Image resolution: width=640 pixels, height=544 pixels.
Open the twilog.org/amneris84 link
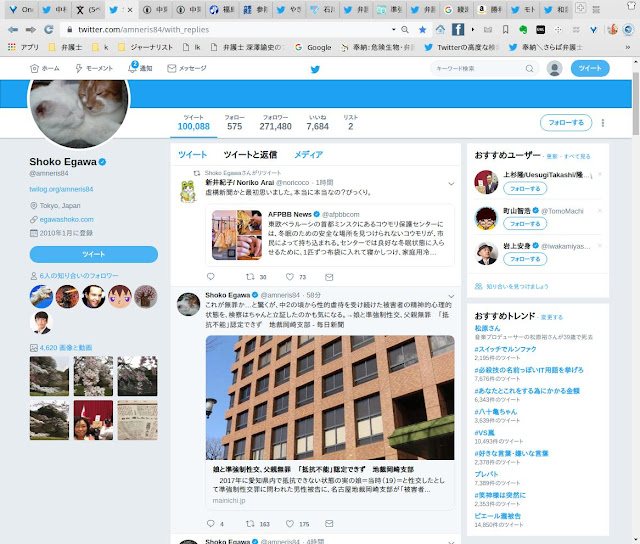tap(61, 189)
